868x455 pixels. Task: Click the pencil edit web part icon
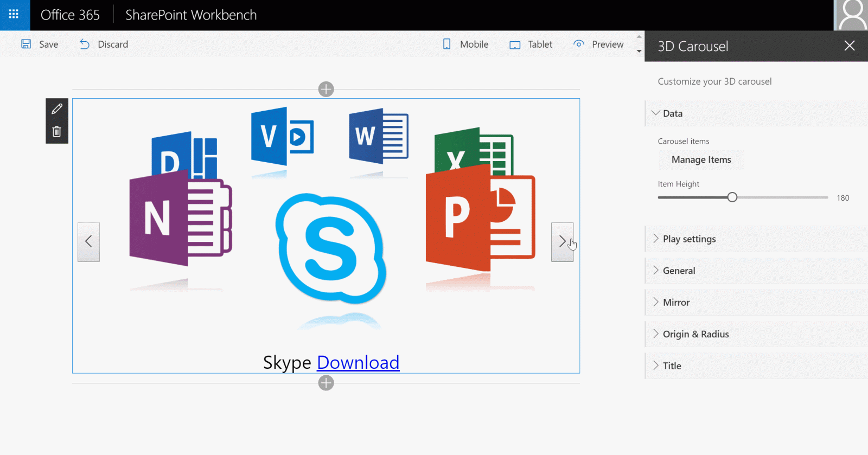pyautogui.click(x=57, y=110)
